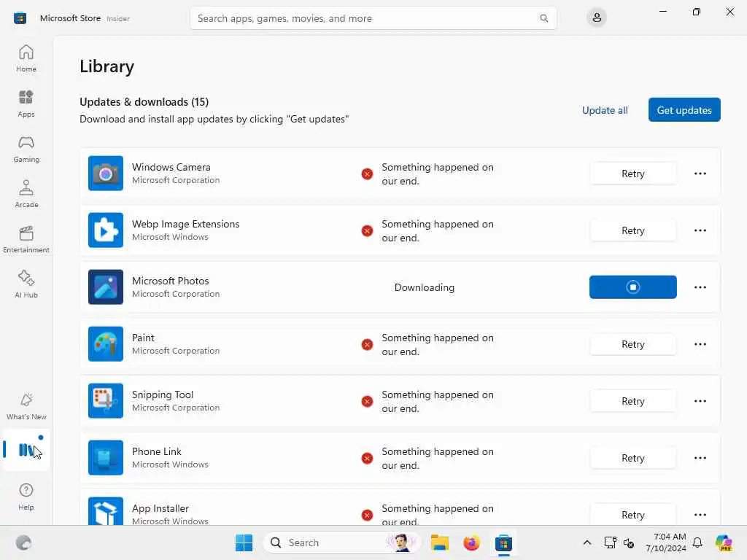Retry the App Installer update

click(x=632, y=515)
